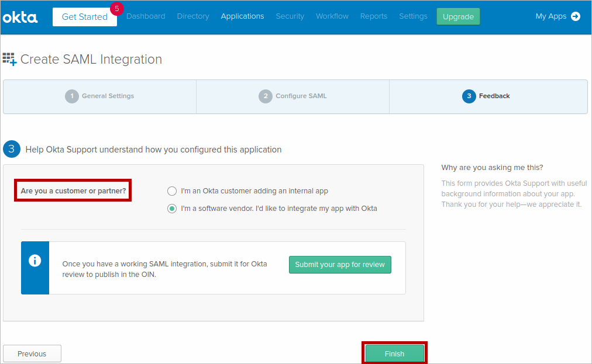
Task: Click the step 2 circle icon
Action: (266, 96)
